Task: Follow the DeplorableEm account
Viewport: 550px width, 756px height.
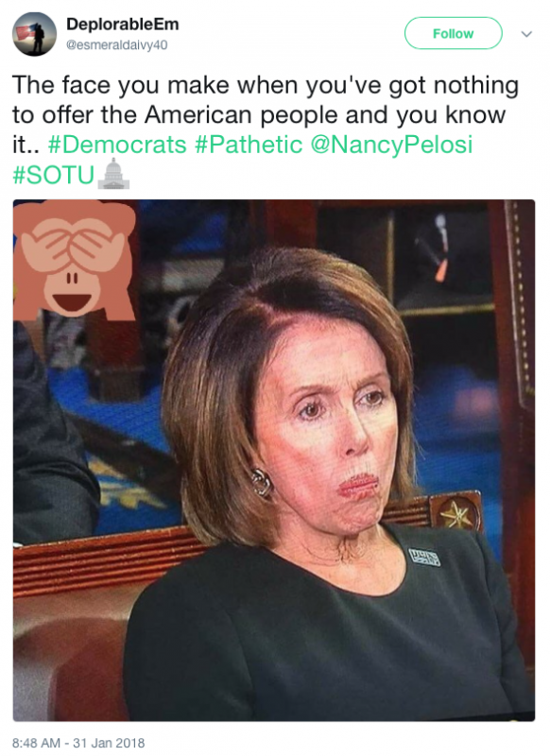Action: pyautogui.click(x=453, y=33)
